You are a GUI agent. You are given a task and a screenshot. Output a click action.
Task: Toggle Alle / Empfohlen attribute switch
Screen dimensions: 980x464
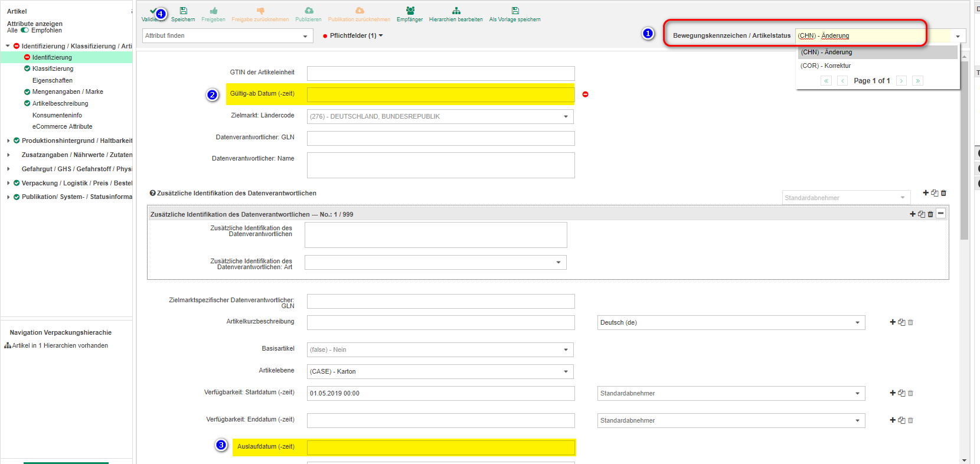coord(25,30)
